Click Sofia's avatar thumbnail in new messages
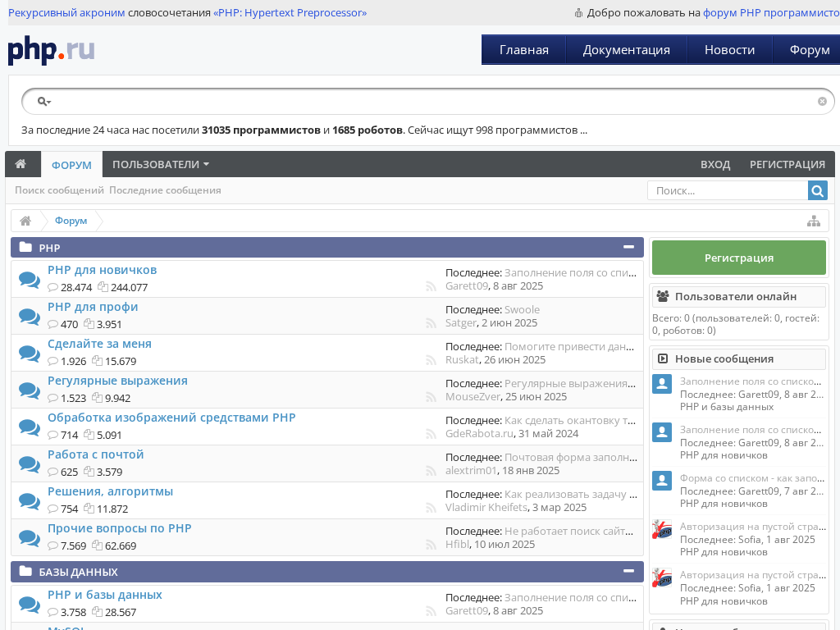The width and height of the screenshot is (840, 630). [661, 530]
